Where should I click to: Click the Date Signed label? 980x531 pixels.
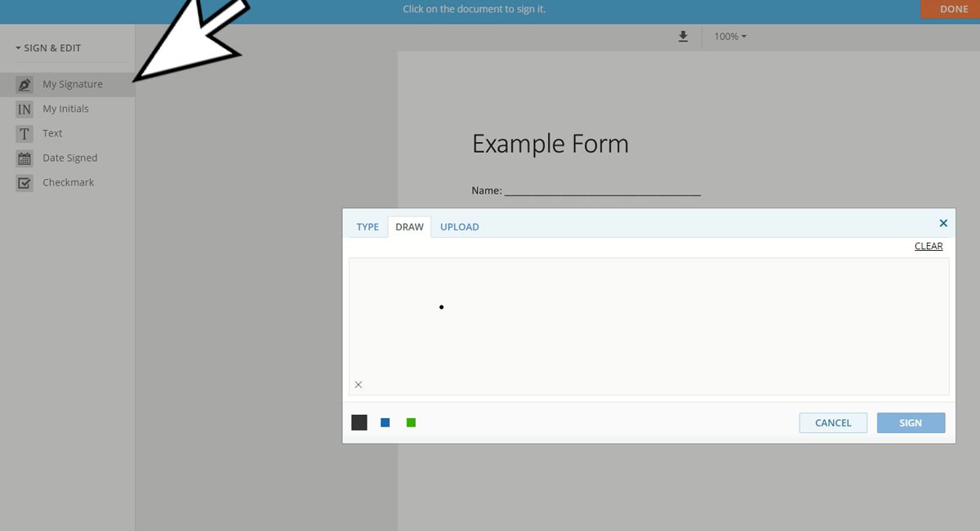(69, 158)
